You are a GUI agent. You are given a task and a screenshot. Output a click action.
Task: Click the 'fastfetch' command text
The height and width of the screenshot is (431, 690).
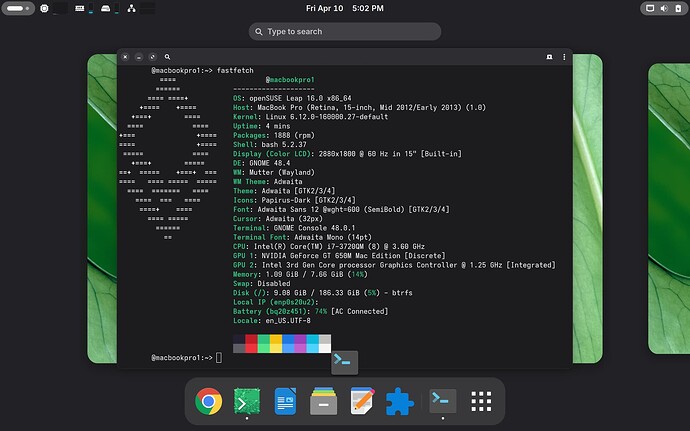coord(235,70)
